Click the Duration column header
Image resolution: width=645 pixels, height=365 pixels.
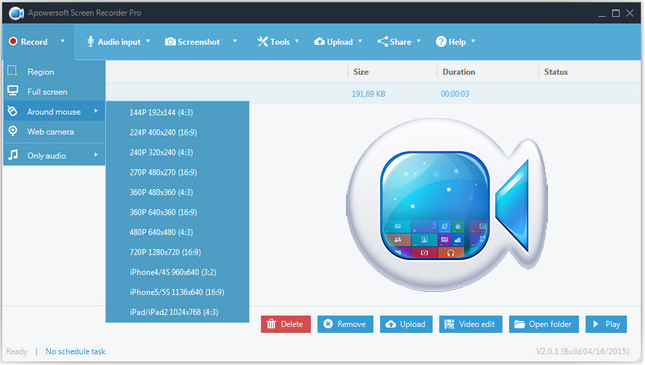coord(459,72)
